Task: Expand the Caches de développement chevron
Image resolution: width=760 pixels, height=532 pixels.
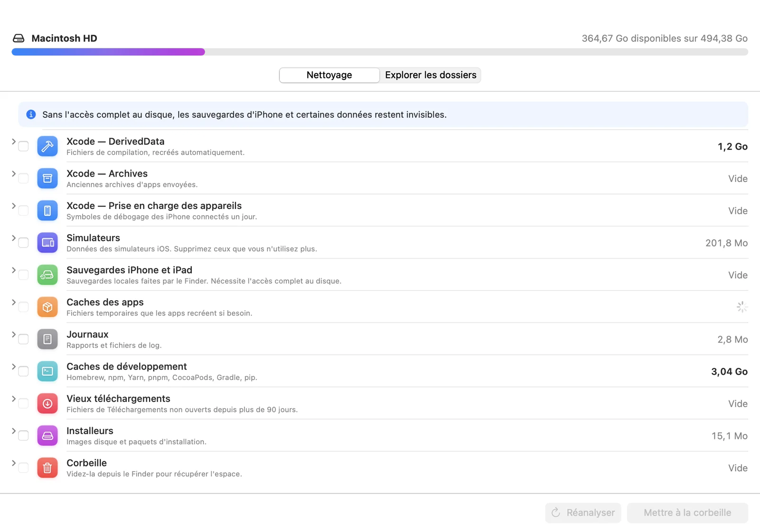Action: coord(13,367)
